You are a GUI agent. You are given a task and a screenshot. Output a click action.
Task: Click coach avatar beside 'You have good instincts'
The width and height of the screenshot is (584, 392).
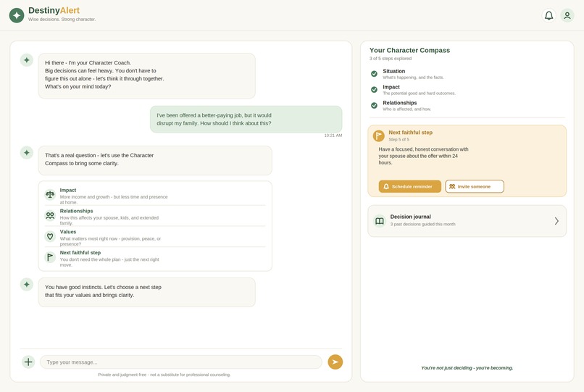27,284
